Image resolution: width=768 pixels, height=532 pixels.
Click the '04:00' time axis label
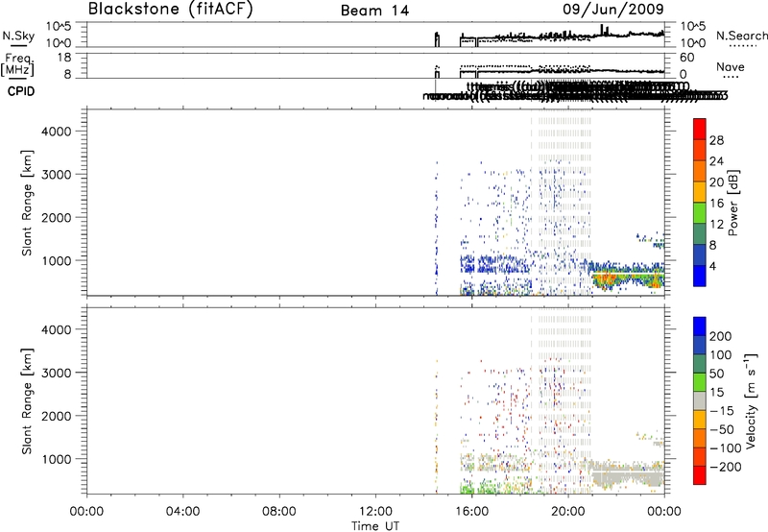coord(182,512)
